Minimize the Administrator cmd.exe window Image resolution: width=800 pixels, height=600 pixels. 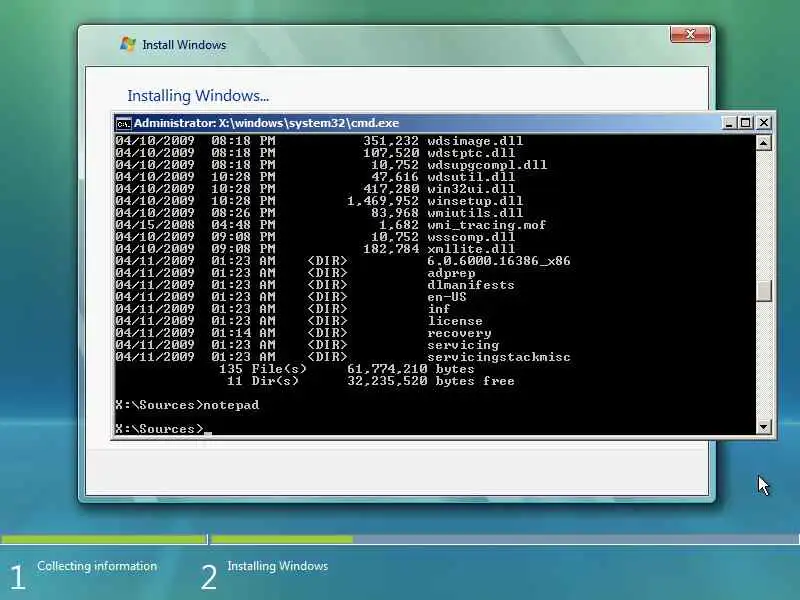coord(729,123)
